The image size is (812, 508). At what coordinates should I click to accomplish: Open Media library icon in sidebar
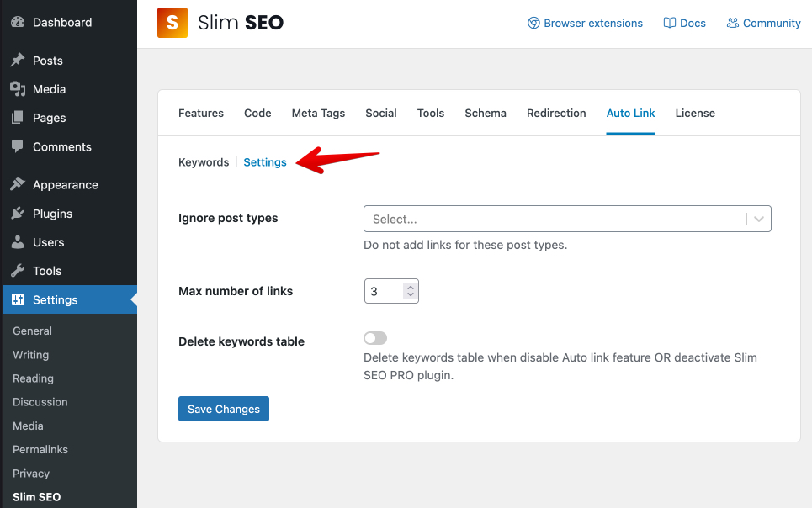[x=18, y=89]
